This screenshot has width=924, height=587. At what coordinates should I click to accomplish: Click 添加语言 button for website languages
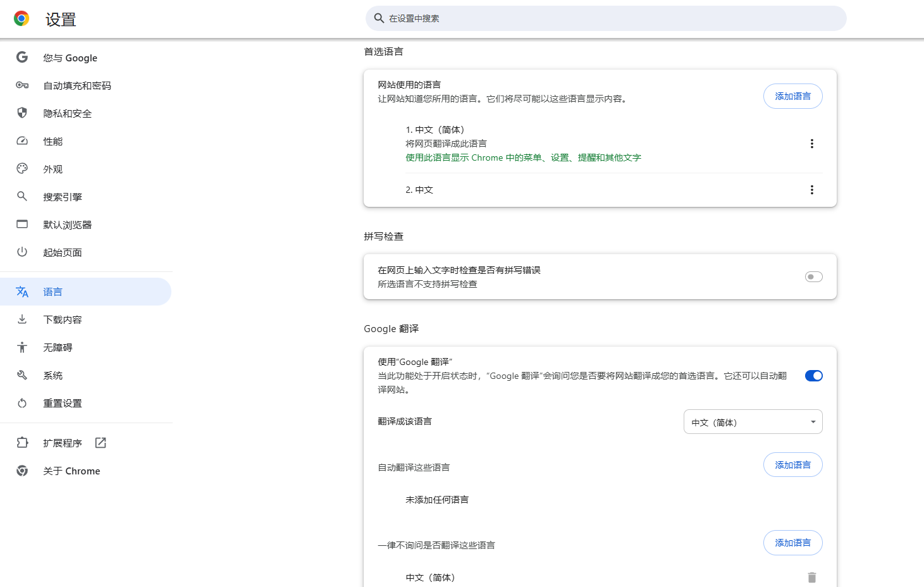[793, 96]
